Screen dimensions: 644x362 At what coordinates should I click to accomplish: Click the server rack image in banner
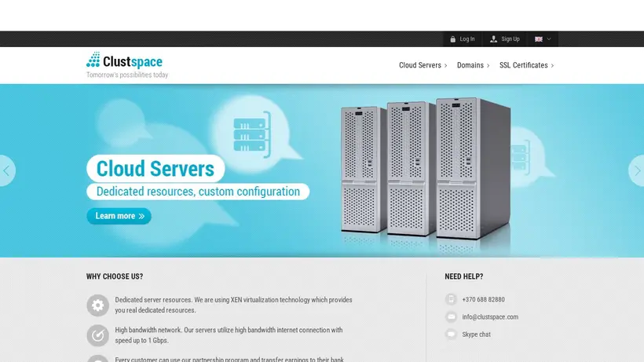pos(426,168)
